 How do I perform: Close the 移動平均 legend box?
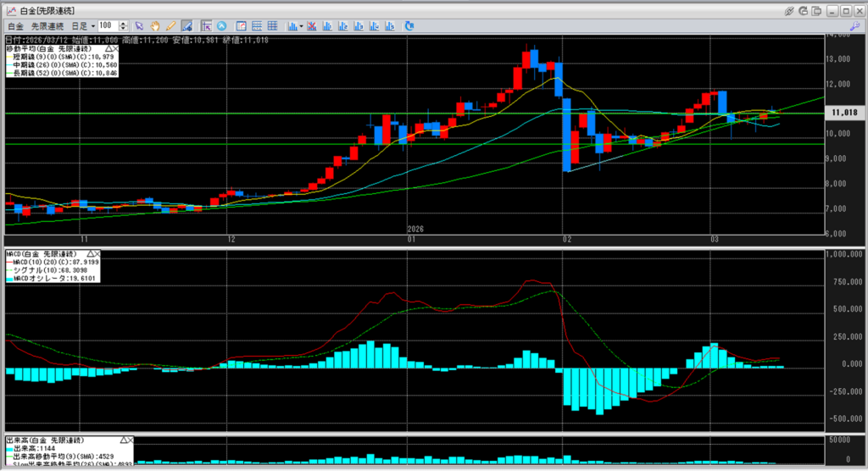(x=114, y=50)
